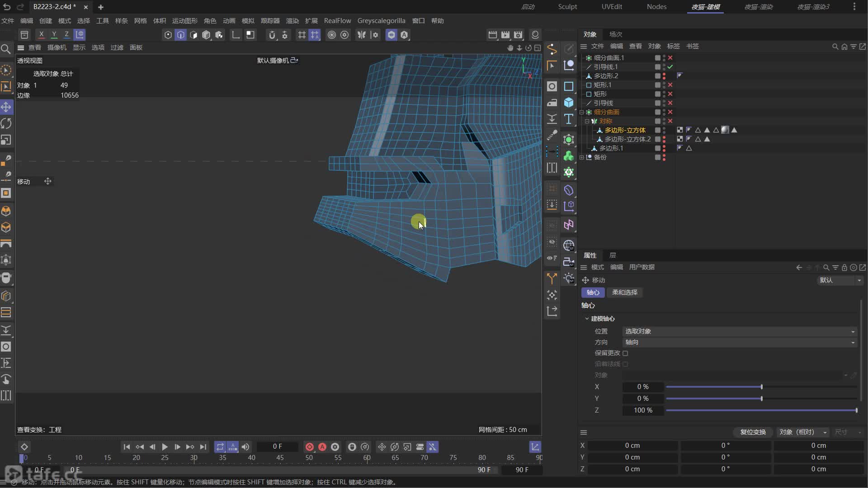
Task: Click the red Record keyframe button
Action: coord(310,447)
